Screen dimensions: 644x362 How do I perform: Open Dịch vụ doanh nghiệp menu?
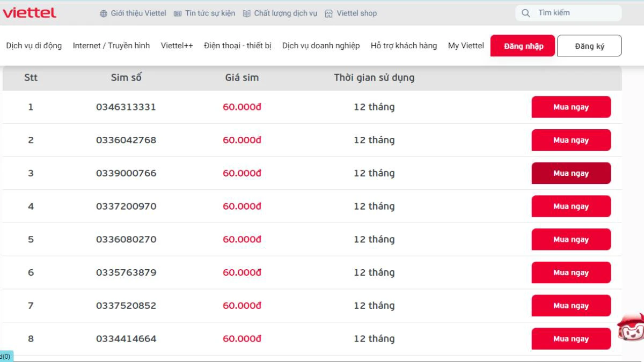(321, 46)
